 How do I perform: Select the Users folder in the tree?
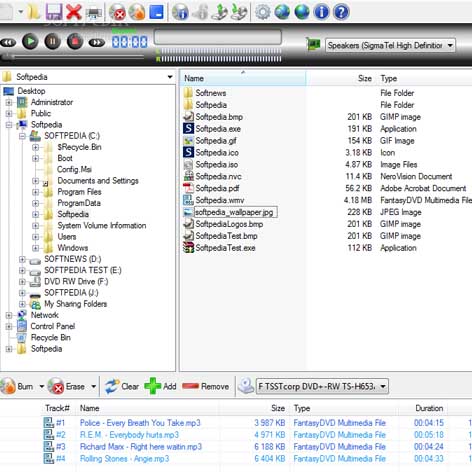(x=67, y=237)
